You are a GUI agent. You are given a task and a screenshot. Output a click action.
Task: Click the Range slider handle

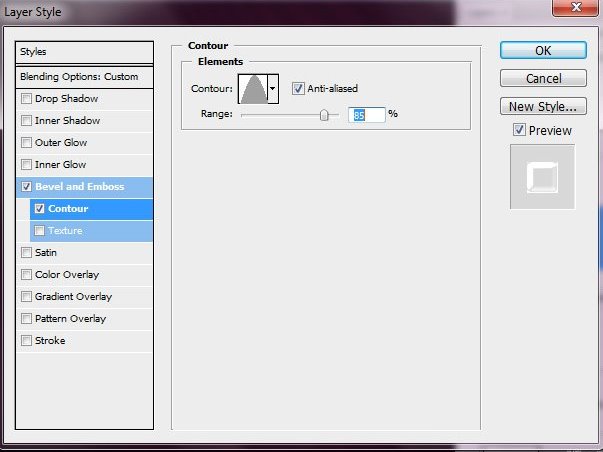[x=324, y=115]
